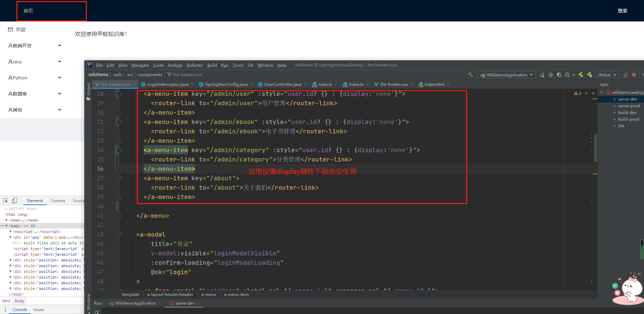Run with Coverage shield icon
644x314 pixels.
(559, 75)
